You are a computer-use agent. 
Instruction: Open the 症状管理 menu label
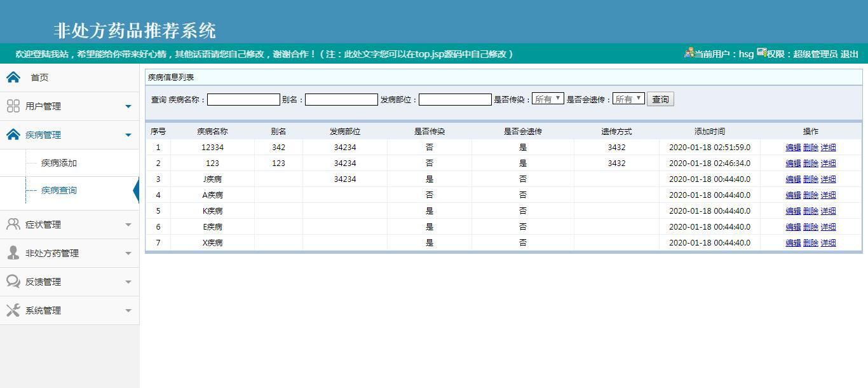[x=43, y=225]
